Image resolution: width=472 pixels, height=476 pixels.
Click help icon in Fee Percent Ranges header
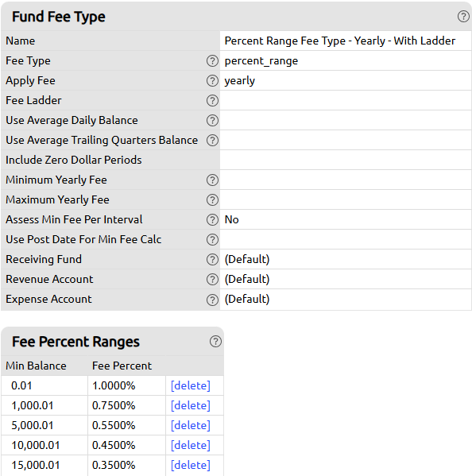pos(215,342)
